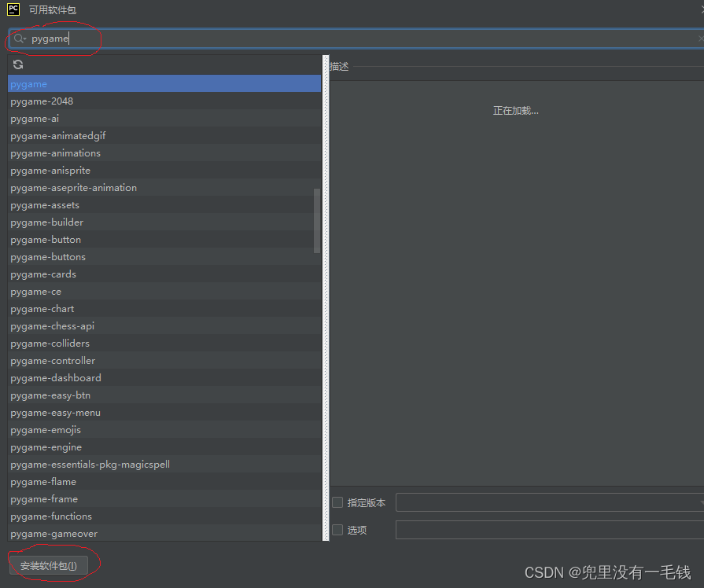704x588 pixels.
Task: Click the pygame search input field
Action: [357, 39]
